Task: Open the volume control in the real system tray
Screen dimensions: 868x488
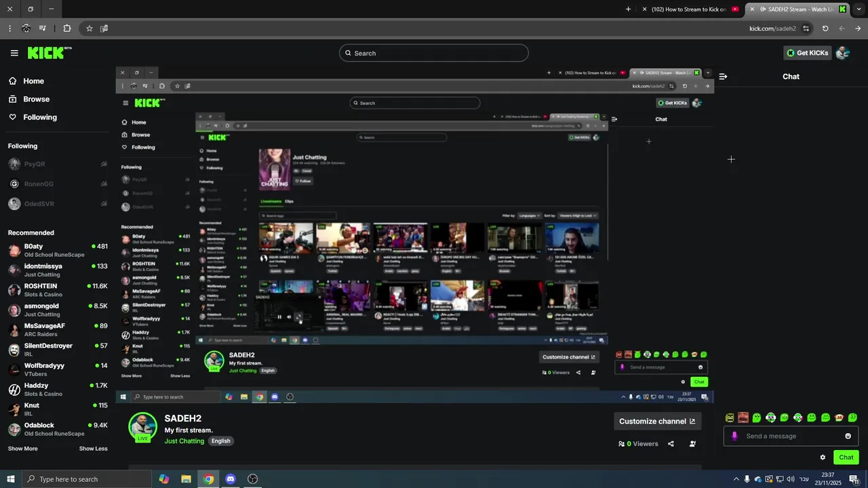Action: [791, 479]
